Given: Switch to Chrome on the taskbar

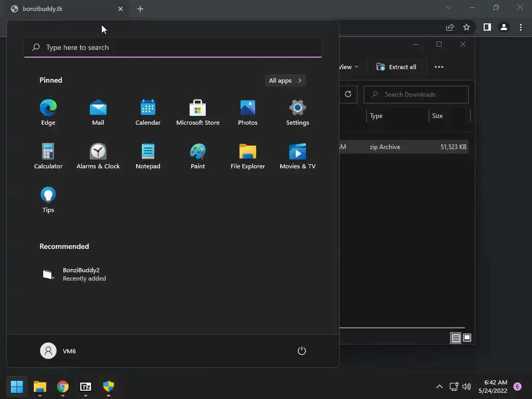Looking at the screenshot, I should [x=63, y=387].
